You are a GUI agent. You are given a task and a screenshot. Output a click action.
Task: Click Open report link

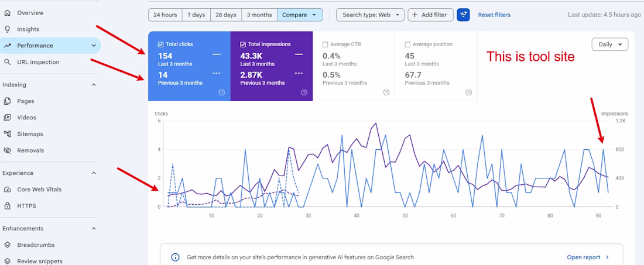(x=583, y=257)
